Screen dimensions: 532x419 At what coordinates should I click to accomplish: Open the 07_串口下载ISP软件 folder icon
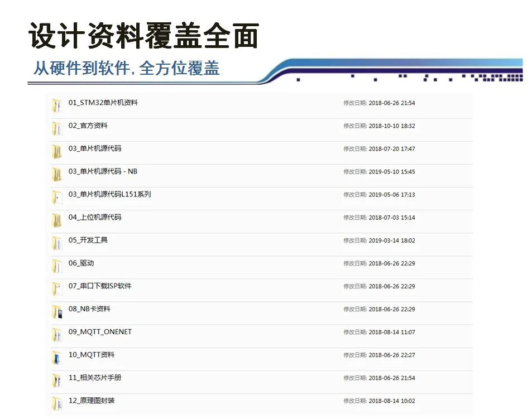point(56,289)
